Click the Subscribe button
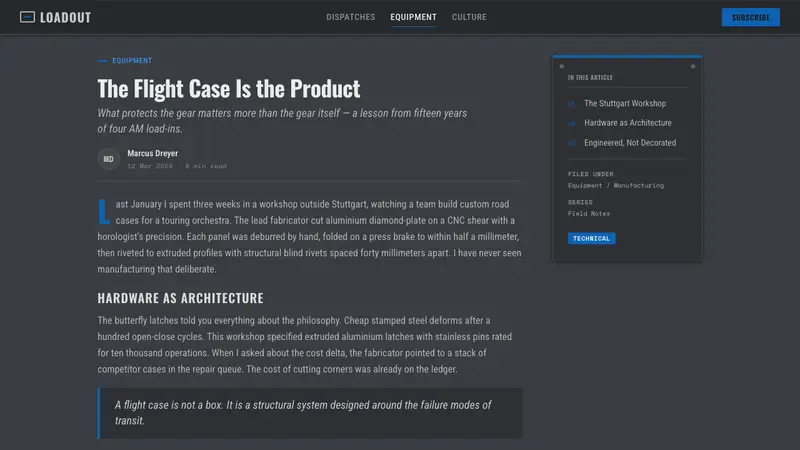 (751, 17)
